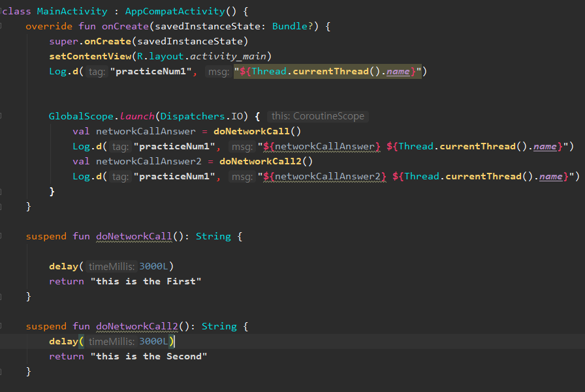Click onCreate in the fun declaration line
Viewport: 585px width, 392px height.
125,26
